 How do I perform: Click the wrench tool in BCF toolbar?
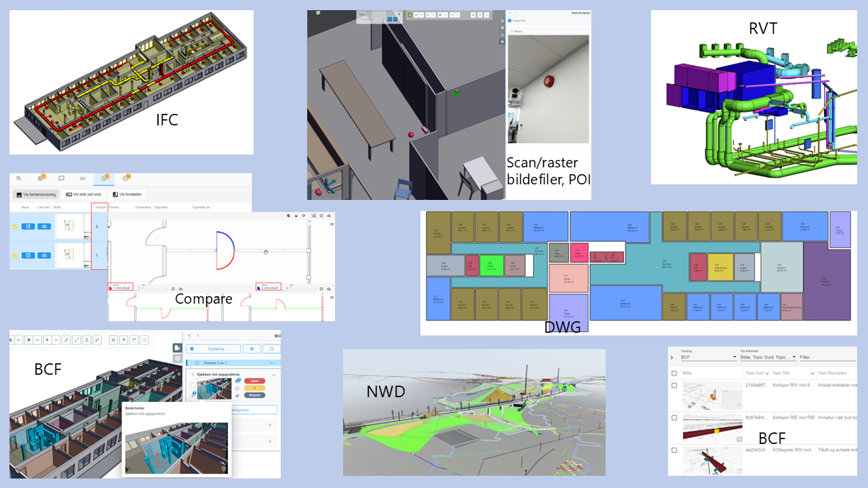tap(123, 340)
